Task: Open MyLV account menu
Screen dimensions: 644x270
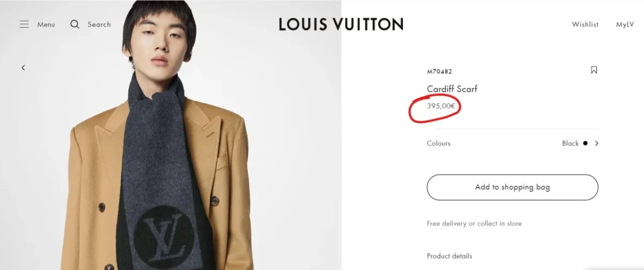Action: click(625, 25)
